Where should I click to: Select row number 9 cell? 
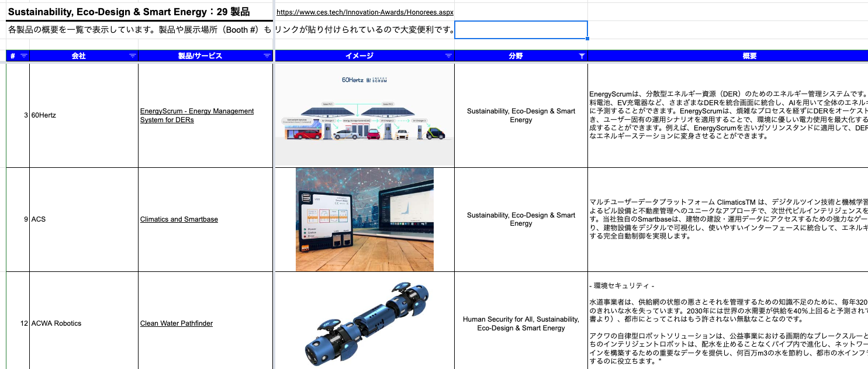pyautogui.click(x=18, y=219)
